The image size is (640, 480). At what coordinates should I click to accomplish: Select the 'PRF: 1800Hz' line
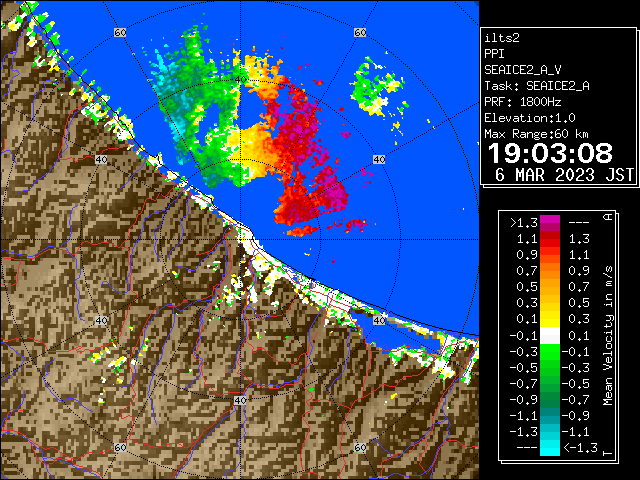point(523,102)
